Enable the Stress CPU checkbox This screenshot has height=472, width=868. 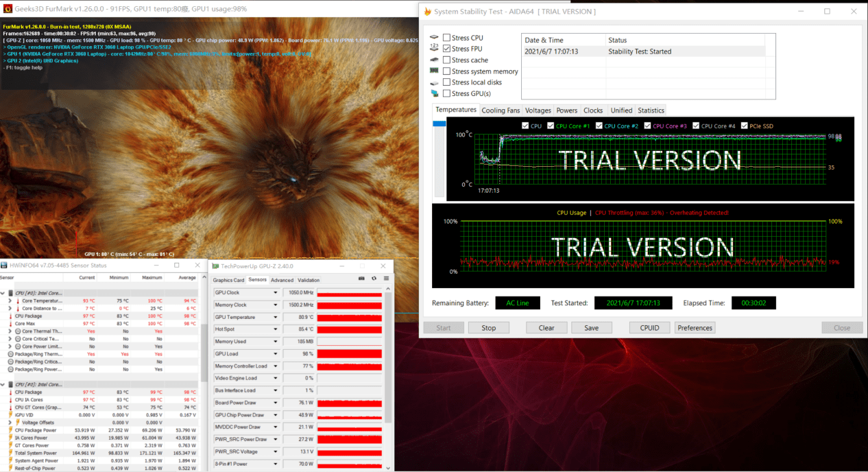(447, 38)
